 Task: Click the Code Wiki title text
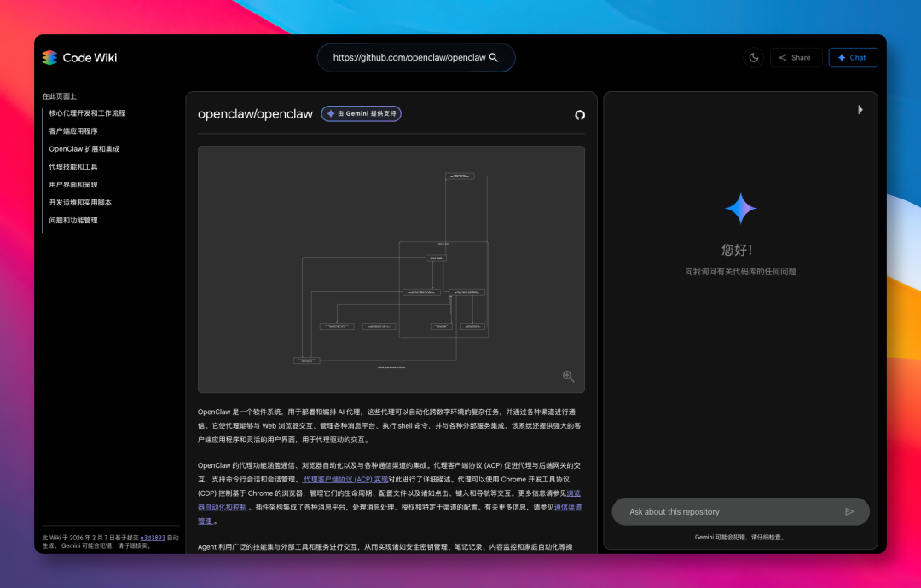tap(90, 57)
